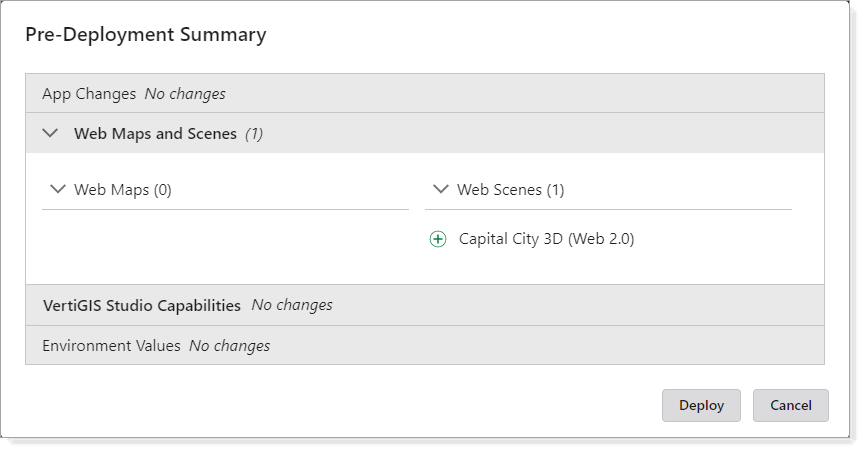
Task: Click the green plus icon beside Capital City 3D
Action: [437, 239]
